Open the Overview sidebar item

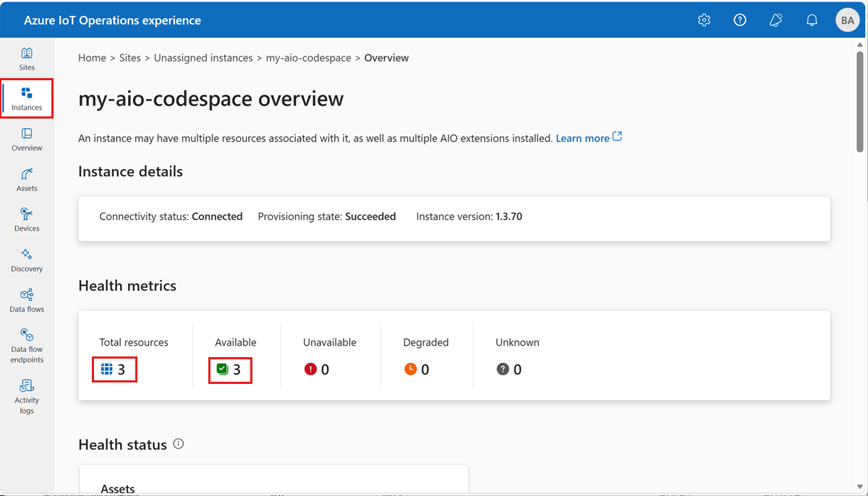[x=27, y=140]
